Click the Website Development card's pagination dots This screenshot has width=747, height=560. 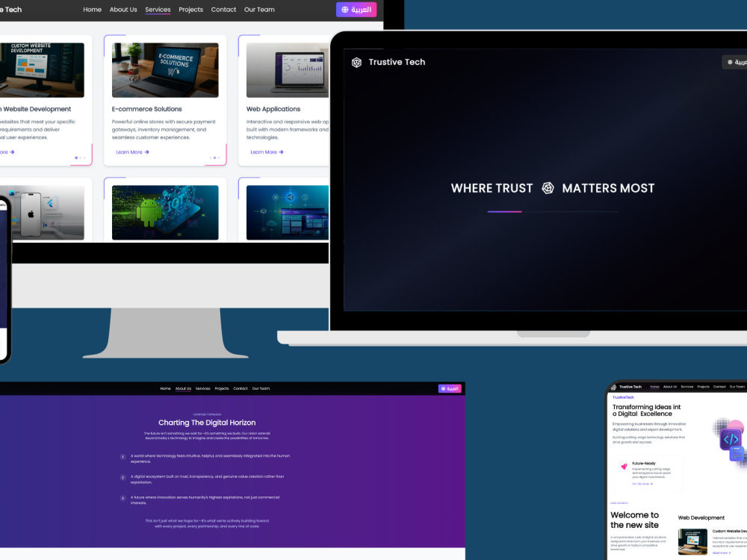[x=80, y=158]
